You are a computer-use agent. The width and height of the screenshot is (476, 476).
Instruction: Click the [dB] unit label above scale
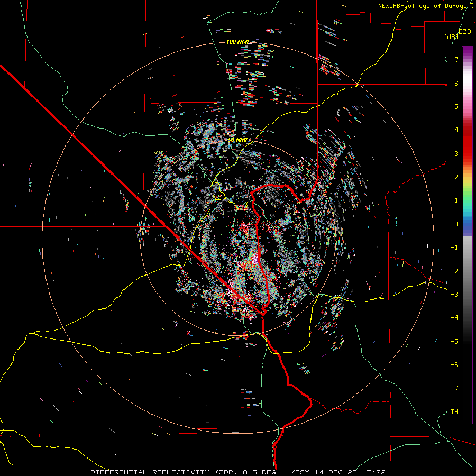(451, 36)
